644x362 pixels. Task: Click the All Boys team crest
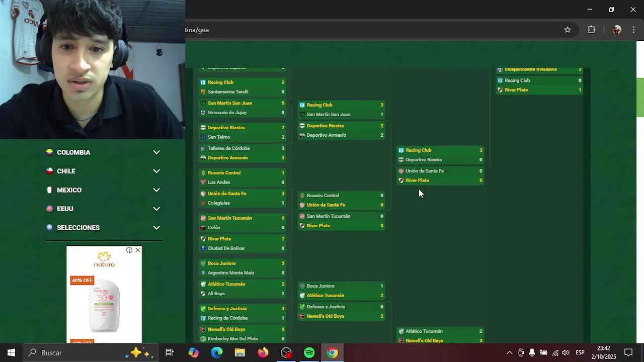coord(203,294)
